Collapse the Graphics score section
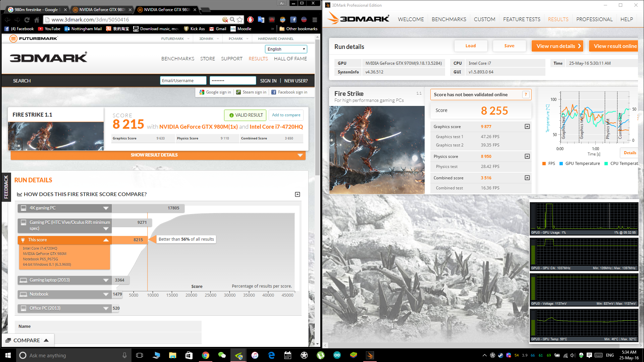Viewport: 644px width, 362px height. [x=527, y=126]
